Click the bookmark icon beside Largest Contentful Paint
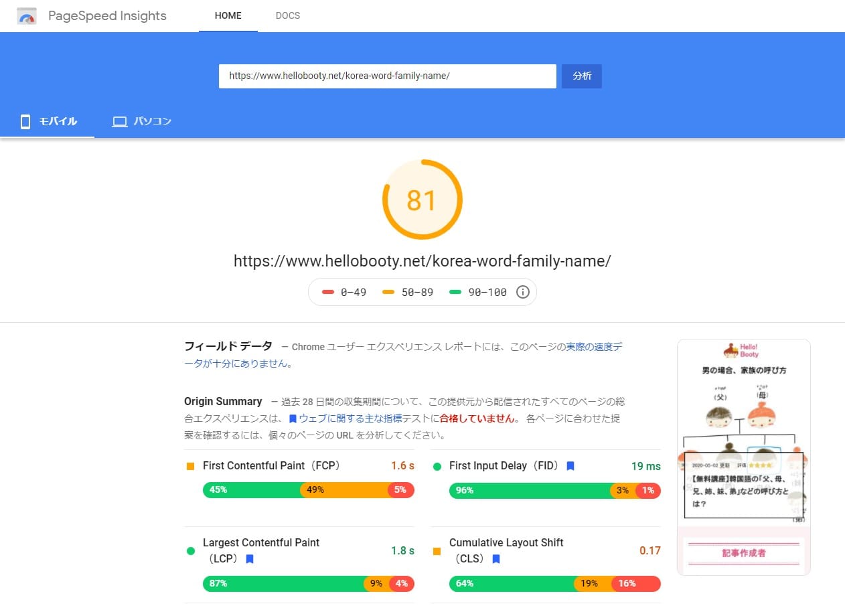 [x=250, y=558]
